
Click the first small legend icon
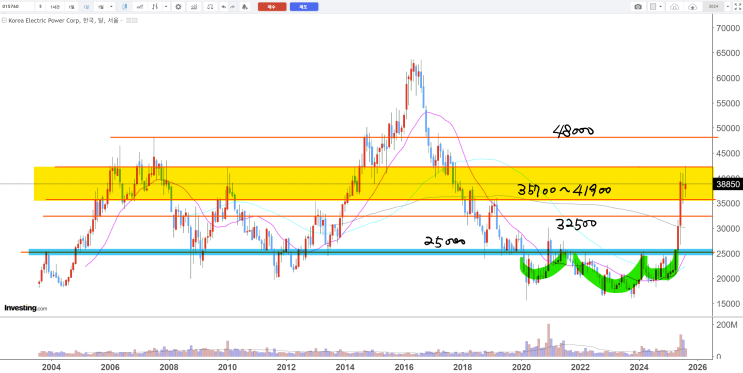[128, 20]
